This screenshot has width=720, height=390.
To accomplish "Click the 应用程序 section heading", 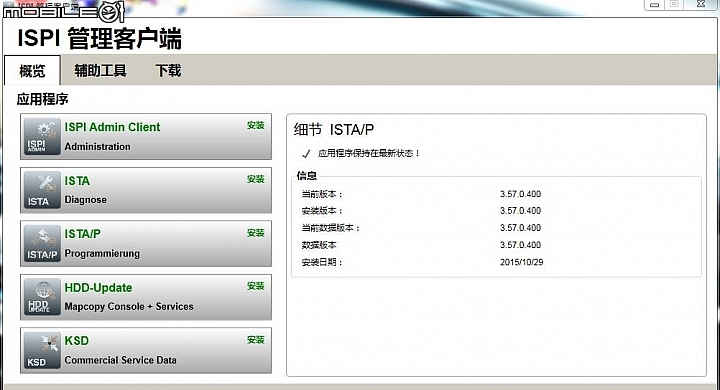I will (43, 99).
